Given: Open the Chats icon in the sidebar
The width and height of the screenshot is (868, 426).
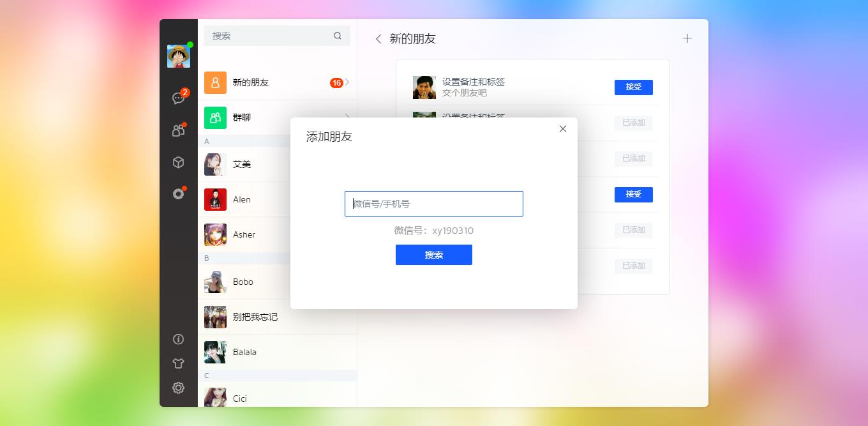Looking at the screenshot, I should pos(178,98).
